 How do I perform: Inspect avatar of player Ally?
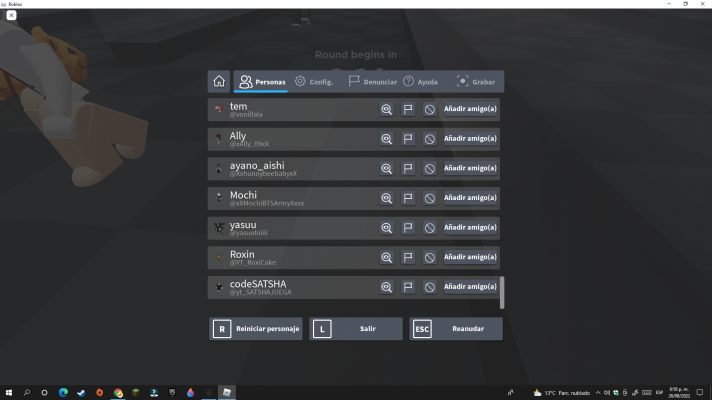[x=386, y=139]
